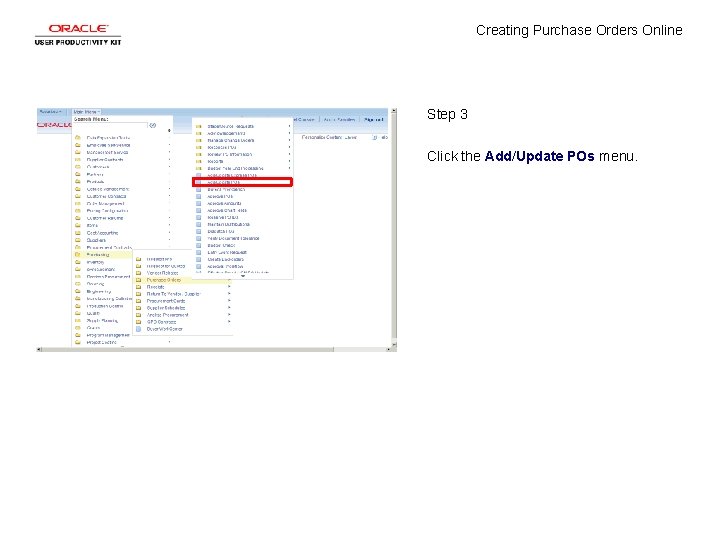Open the Favorites dropdown

[x=51, y=112]
